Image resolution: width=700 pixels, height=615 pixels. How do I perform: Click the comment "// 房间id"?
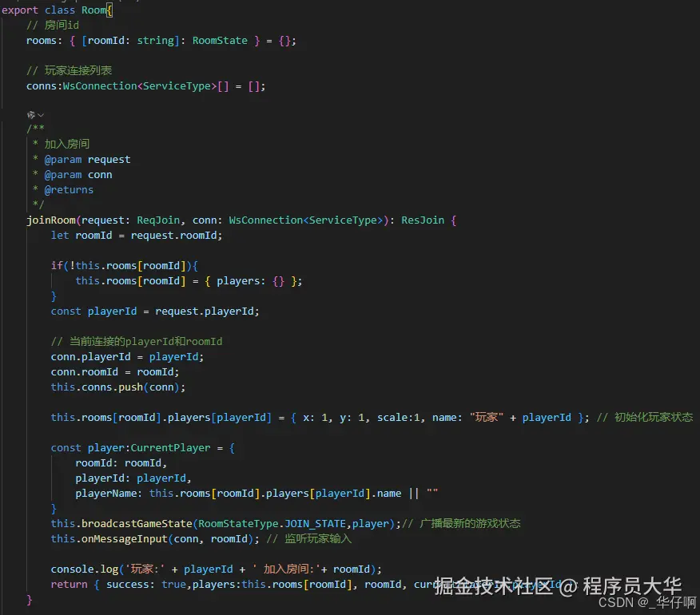(x=53, y=25)
